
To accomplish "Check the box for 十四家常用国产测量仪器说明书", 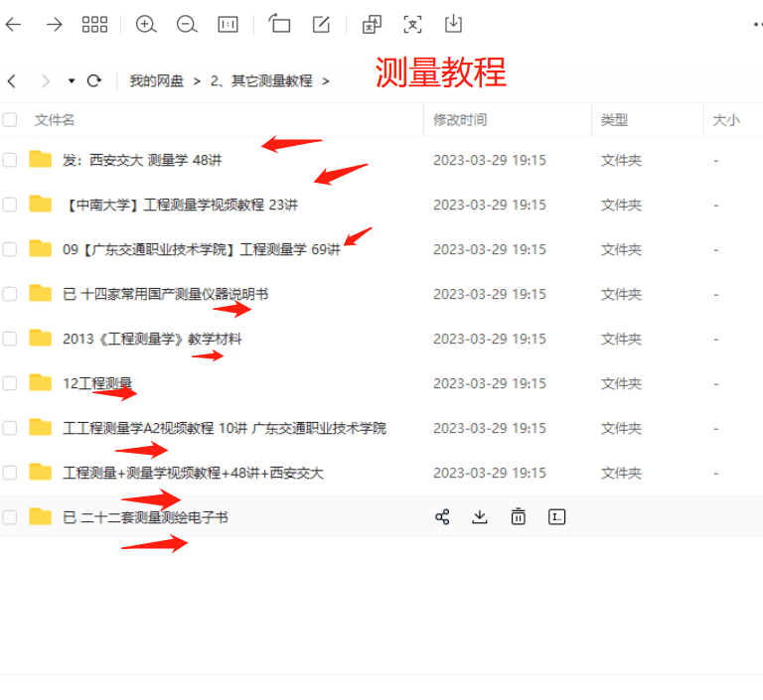I will [x=9, y=294].
